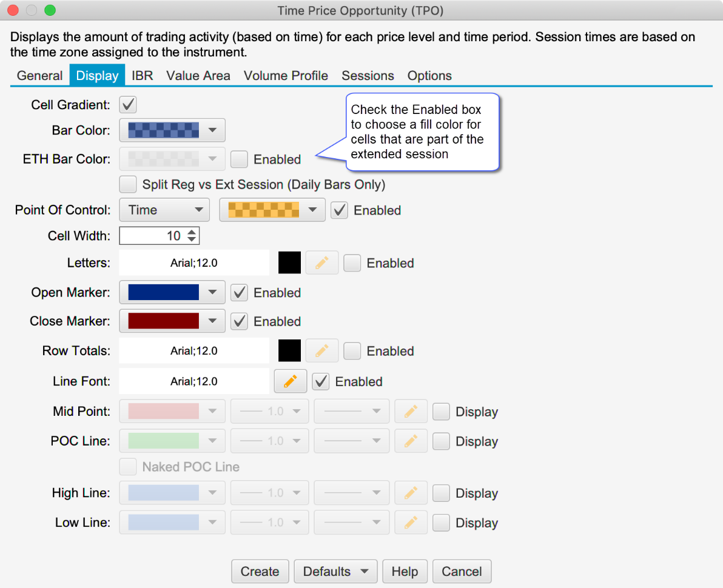
Task: Click the Line Font pencil edit icon
Action: [291, 381]
